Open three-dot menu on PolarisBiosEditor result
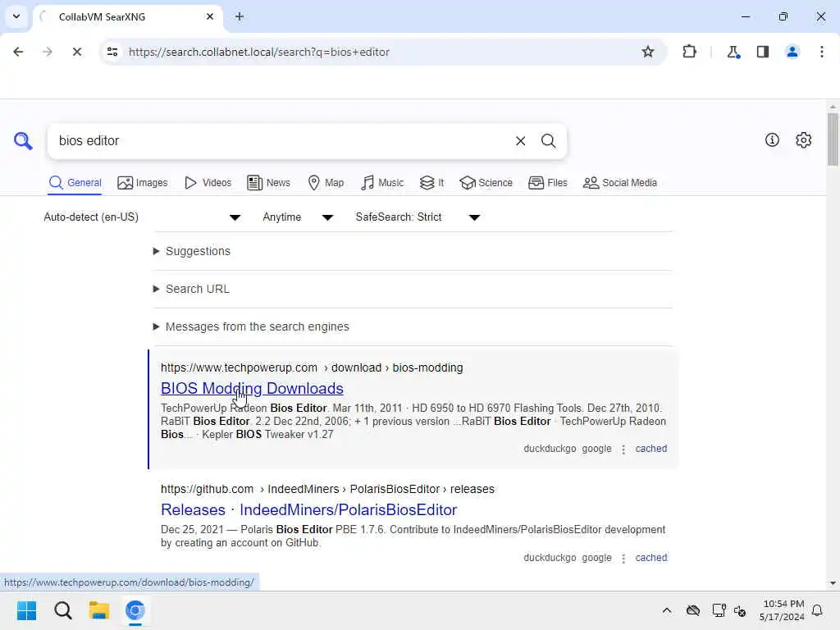This screenshot has width=840, height=630. [x=623, y=558]
